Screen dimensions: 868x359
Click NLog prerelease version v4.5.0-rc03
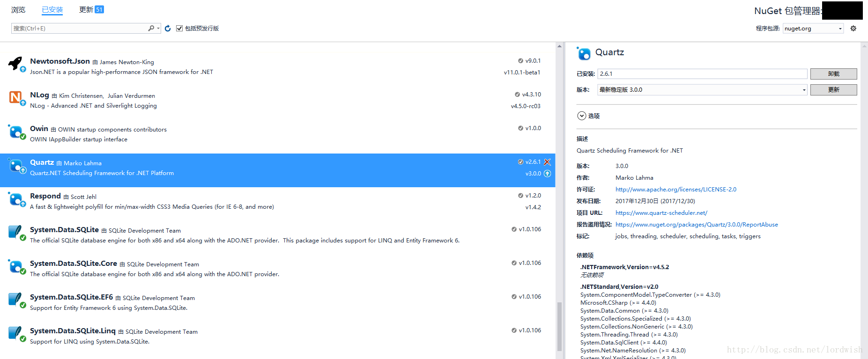click(526, 106)
